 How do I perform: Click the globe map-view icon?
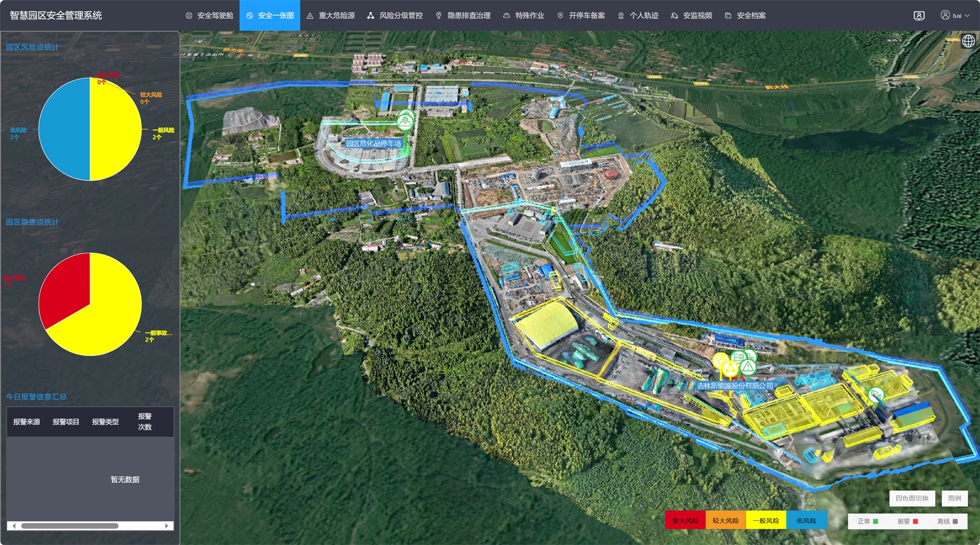click(x=968, y=41)
